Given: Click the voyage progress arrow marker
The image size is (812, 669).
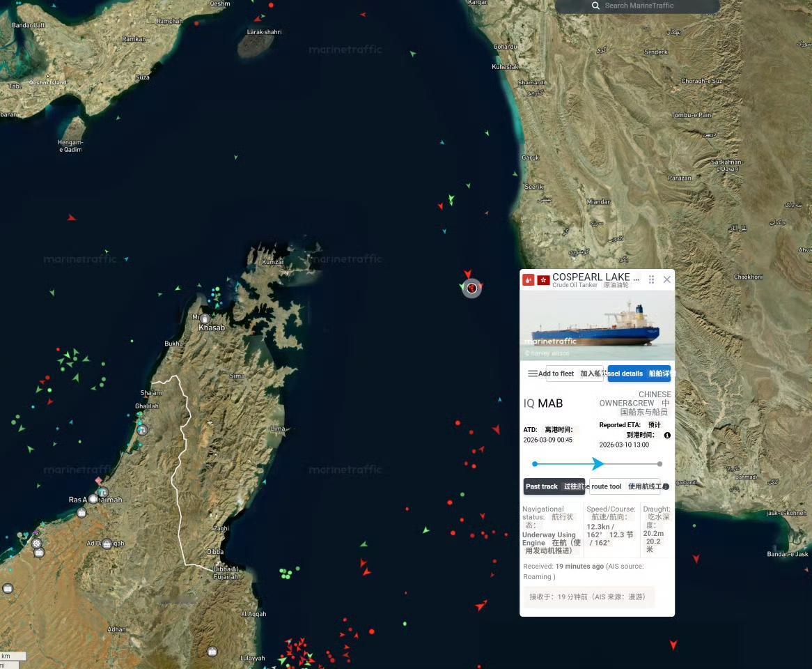Looking at the screenshot, I should click(x=598, y=464).
